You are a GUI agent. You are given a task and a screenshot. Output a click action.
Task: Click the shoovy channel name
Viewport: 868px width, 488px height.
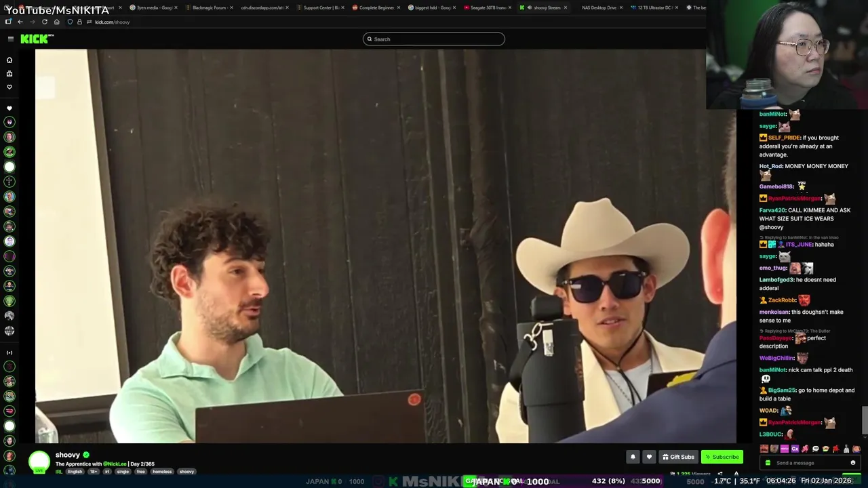(x=68, y=455)
